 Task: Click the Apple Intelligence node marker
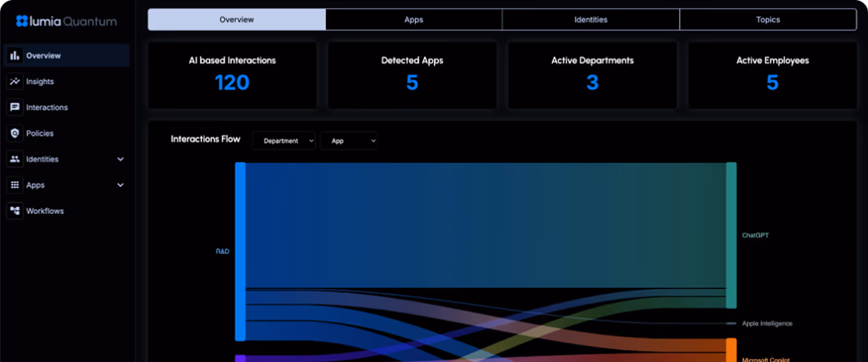click(x=731, y=324)
